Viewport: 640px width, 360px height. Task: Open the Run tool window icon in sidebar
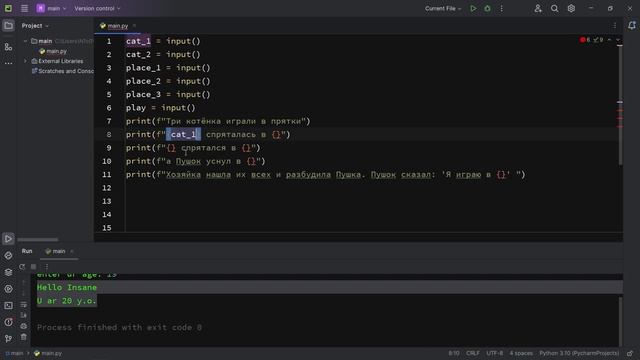point(8,239)
